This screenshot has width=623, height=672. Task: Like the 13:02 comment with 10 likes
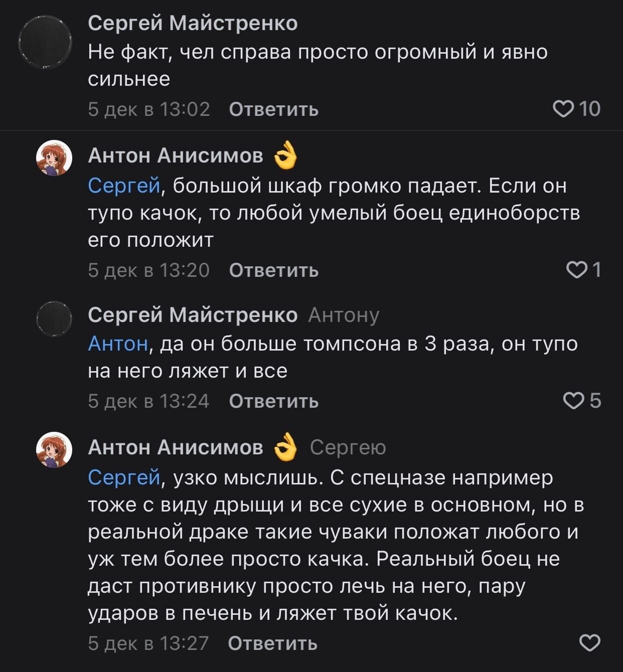click(563, 108)
